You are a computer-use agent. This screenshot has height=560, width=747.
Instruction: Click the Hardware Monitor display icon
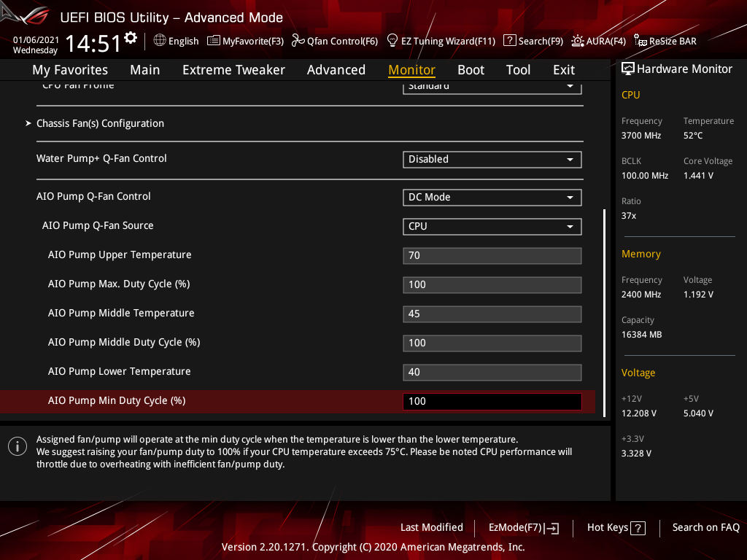click(x=628, y=69)
